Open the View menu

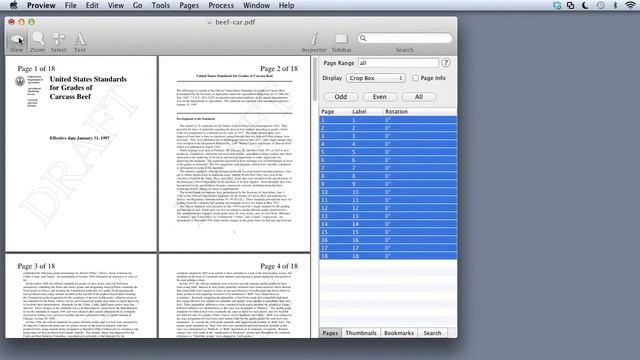(116, 5)
